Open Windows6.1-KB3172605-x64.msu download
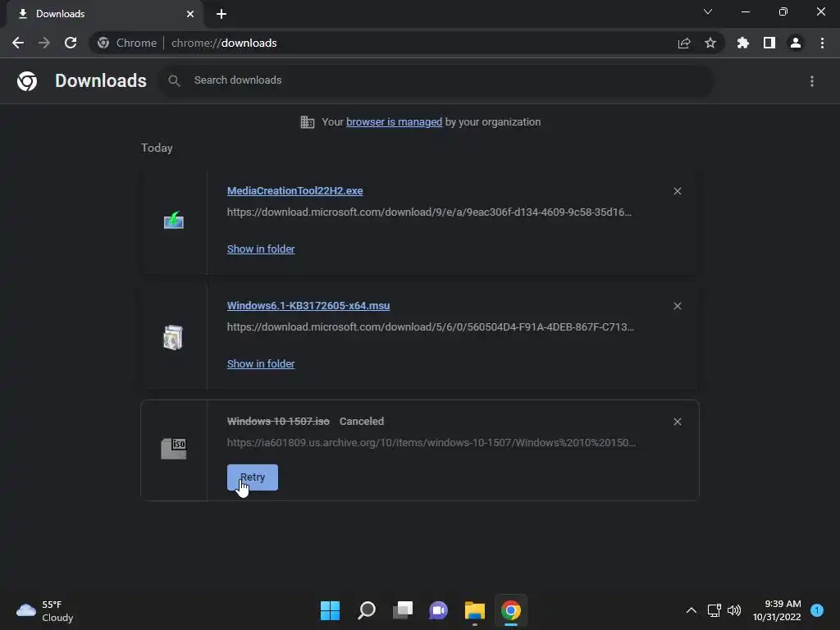840x630 pixels. tap(308, 305)
